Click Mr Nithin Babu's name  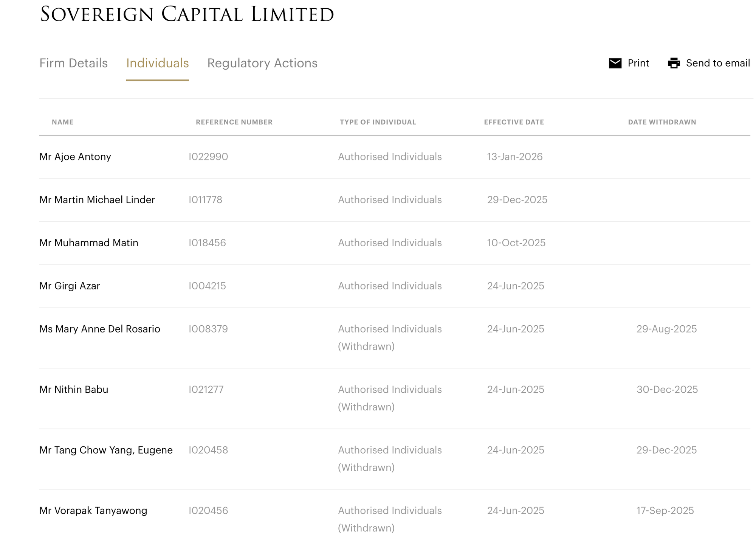(74, 390)
